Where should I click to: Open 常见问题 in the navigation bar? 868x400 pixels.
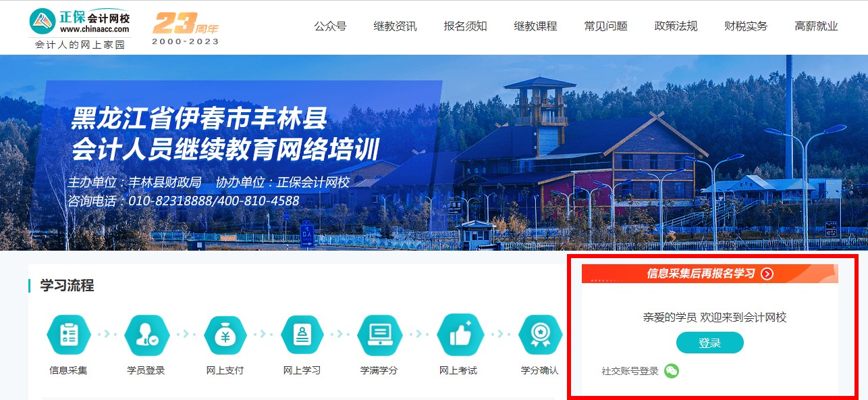[x=605, y=26]
